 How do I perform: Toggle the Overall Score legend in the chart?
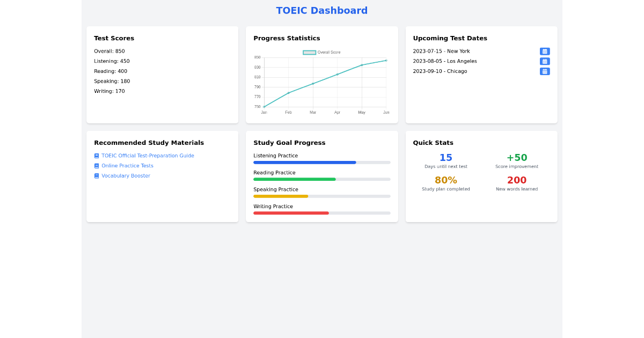(322, 52)
